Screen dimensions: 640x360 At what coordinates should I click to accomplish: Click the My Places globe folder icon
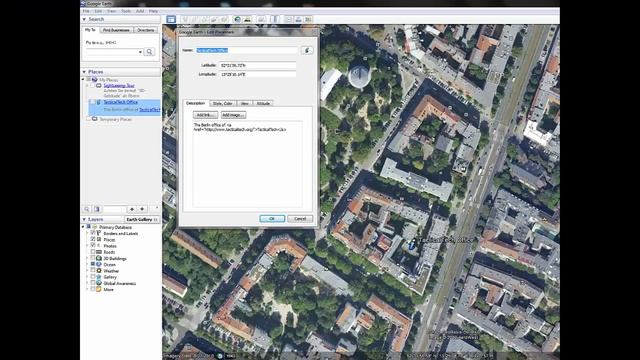point(95,80)
